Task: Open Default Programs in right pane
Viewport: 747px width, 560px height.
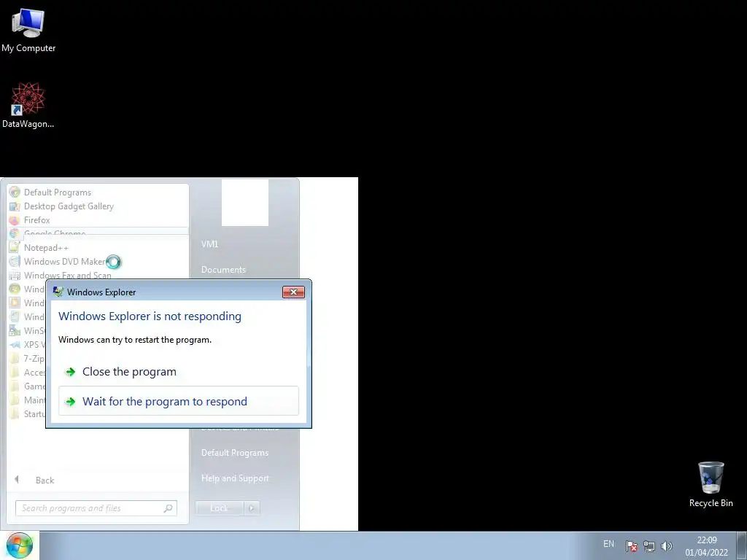Action: coord(235,452)
